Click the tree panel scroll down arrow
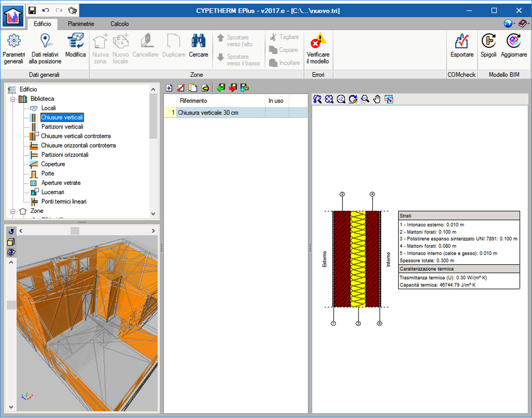Screen dimensions: 532x418 (153, 214)
